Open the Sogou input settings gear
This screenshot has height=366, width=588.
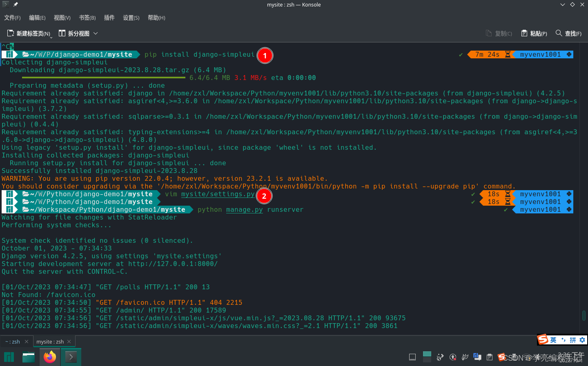click(x=582, y=340)
